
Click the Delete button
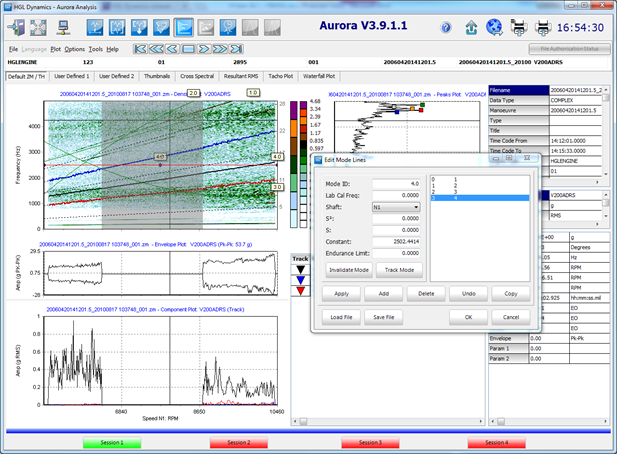pos(426,293)
